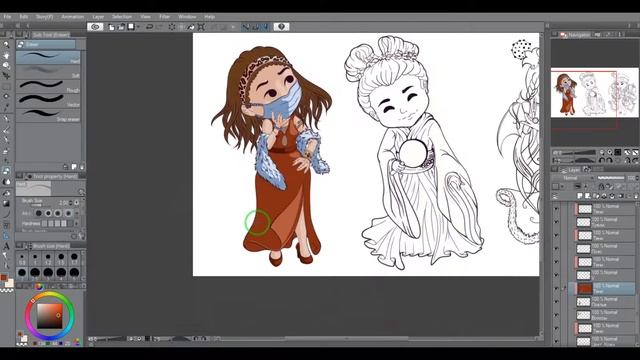
Task: Choose the Snap eraser sub tool
Action: (48, 115)
